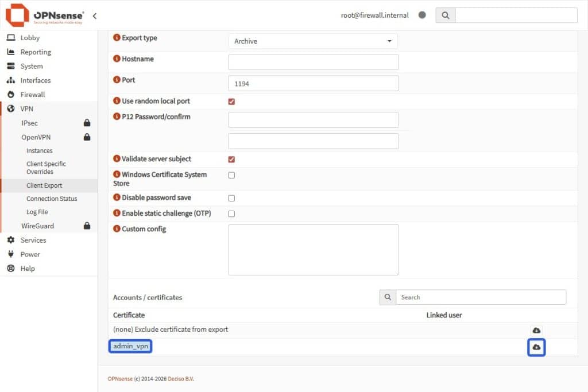588x392 pixels.
Task: Click the OPNsense copyright link in footer
Action: (120, 379)
